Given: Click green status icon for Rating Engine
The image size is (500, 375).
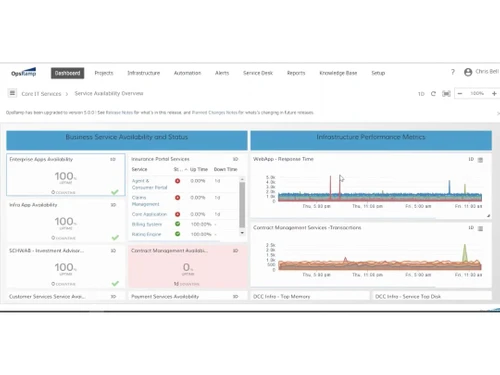Looking at the screenshot, I should [x=178, y=234].
